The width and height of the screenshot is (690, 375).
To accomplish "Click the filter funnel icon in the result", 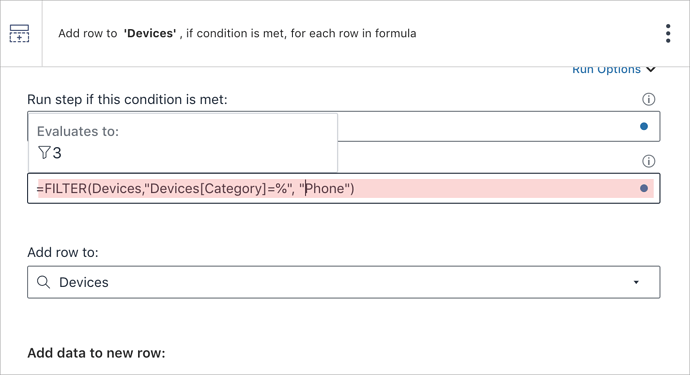I will (x=44, y=153).
